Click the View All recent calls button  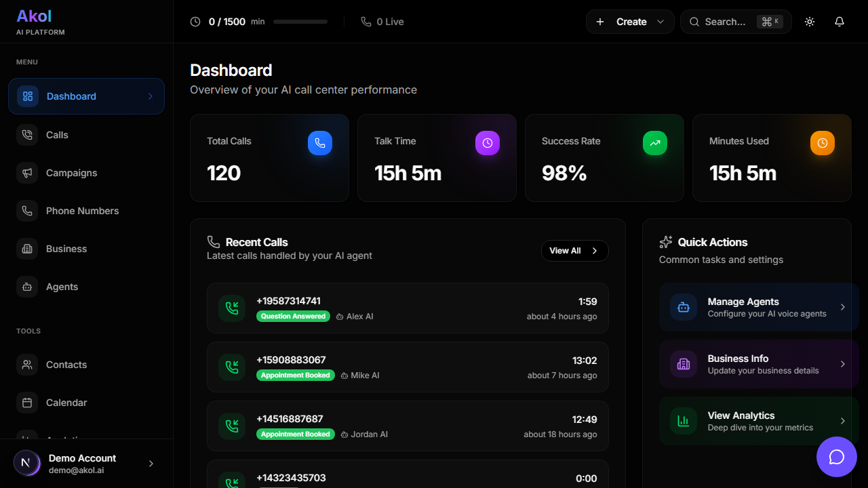[574, 251]
